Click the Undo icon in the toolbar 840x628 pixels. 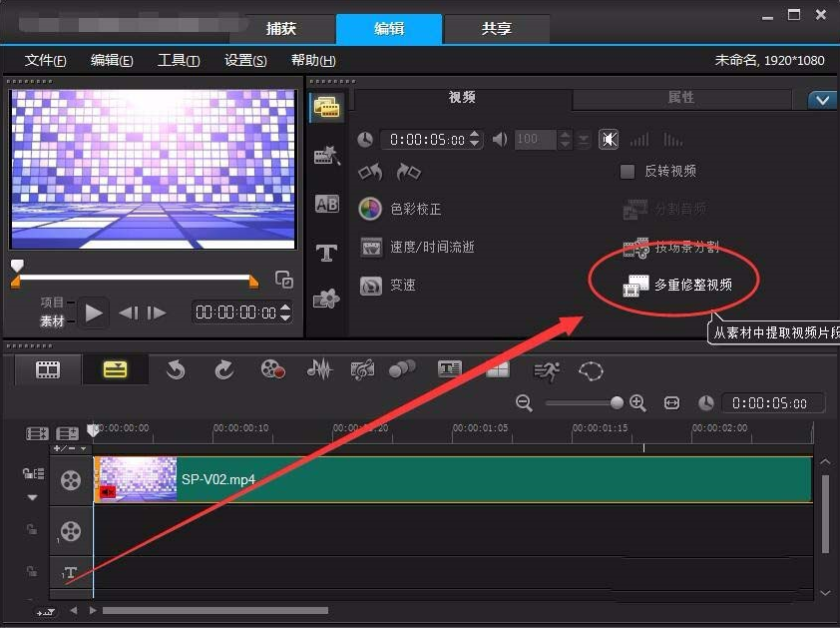[x=176, y=369]
